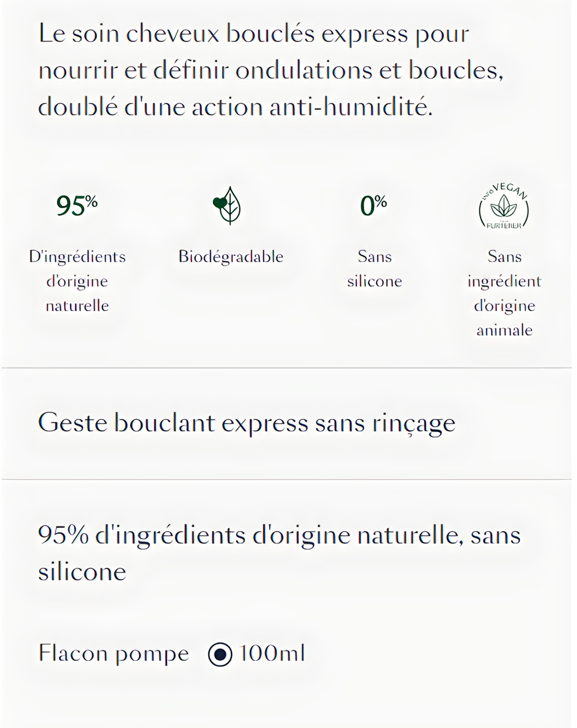Click the word 'silicone' in lower heading
The image size is (577, 728).
click(x=82, y=572)
